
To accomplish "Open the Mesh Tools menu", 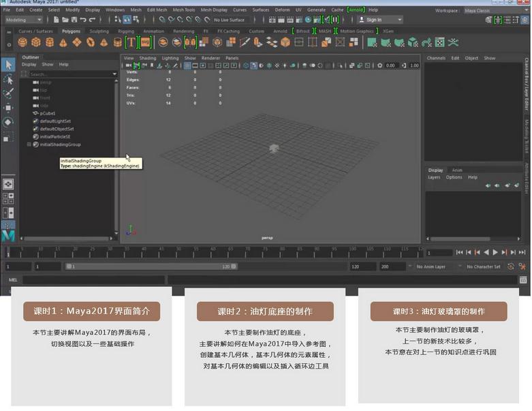I will (x=183, y=10).
